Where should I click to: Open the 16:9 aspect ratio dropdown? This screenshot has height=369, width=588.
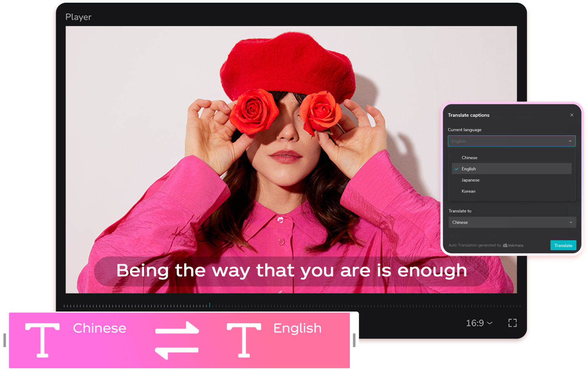click(x=479, y=323)
